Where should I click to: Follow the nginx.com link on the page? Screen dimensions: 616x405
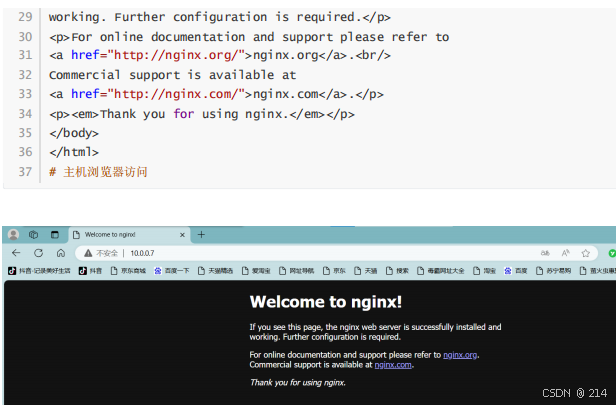click(x=393, y=365)
